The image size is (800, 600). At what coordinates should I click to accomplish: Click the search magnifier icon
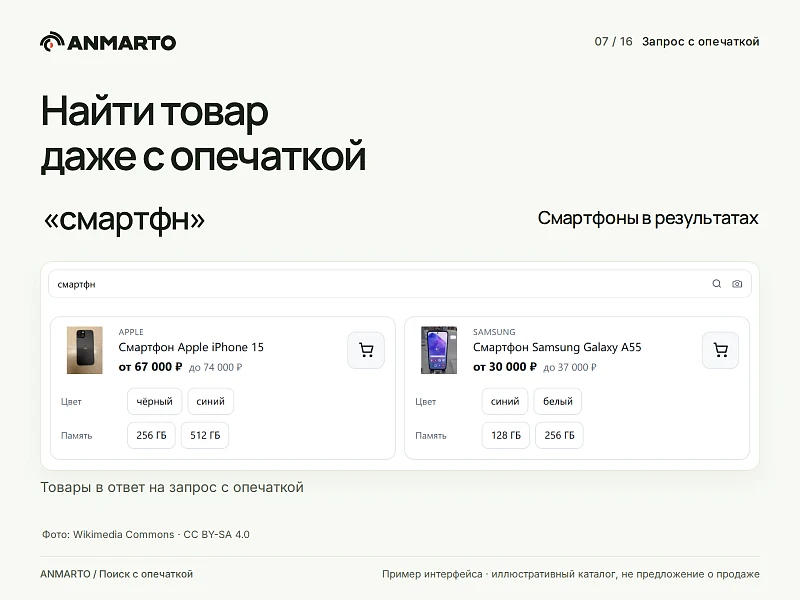tap(716, 284)
